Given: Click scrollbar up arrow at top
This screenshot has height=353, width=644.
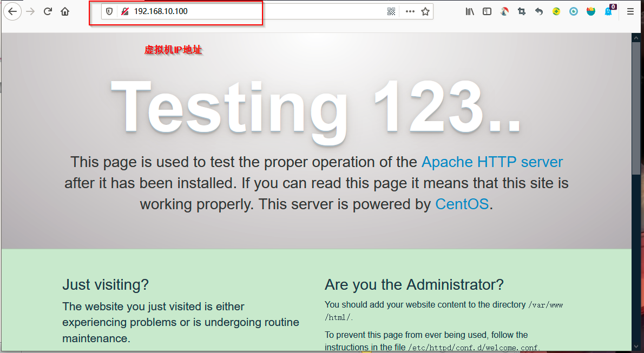Looking at the screenshot, I should click(x=636, y=37).
